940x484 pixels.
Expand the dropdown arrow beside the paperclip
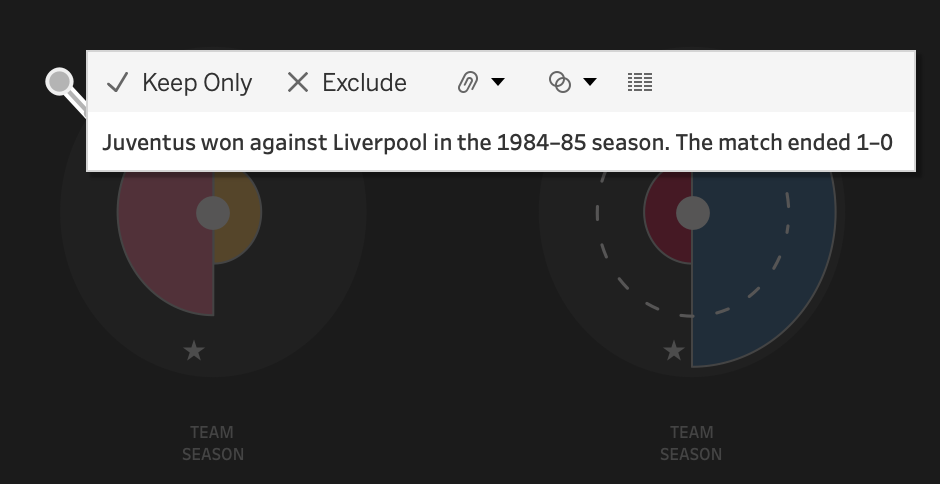497,83
